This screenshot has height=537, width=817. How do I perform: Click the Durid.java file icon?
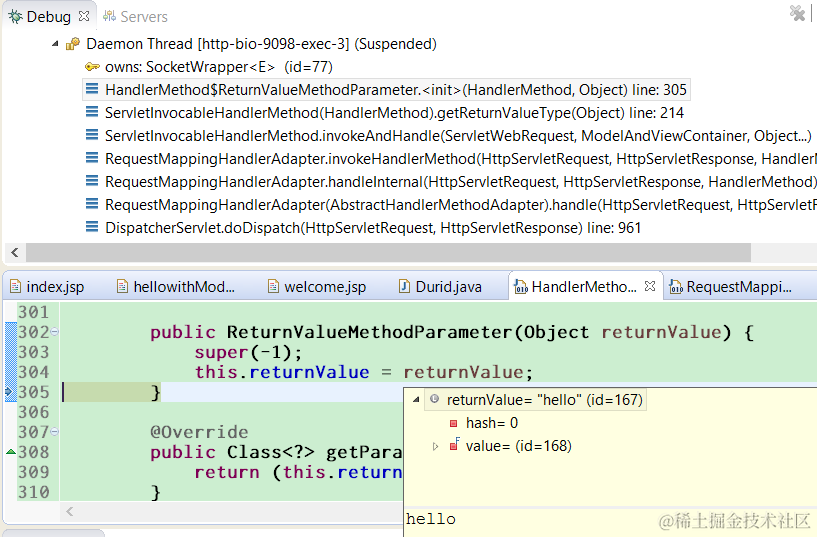coord(404,286)
